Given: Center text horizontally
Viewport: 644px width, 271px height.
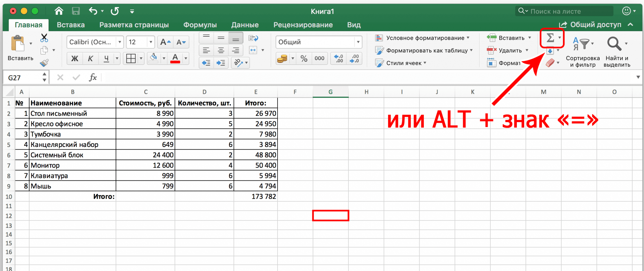Looking at the screenshot, I should pos(221,51).
